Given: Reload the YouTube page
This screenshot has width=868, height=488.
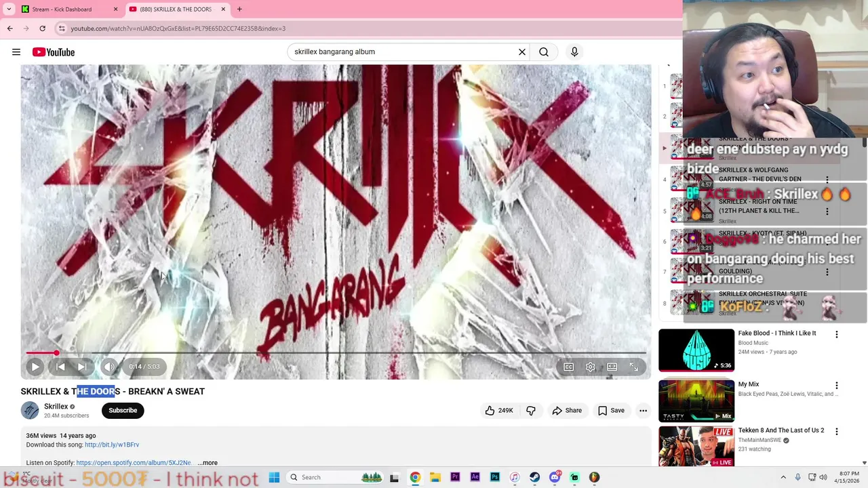Looking at the screenshot, I should click(42, 28).
